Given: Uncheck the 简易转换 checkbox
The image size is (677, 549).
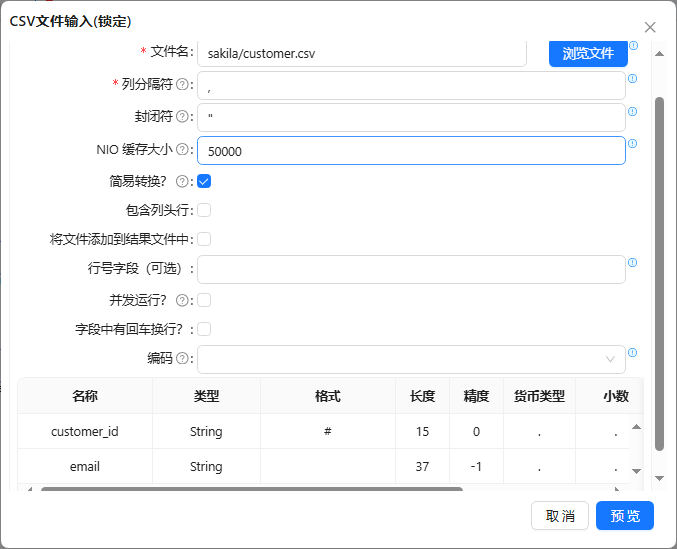Looking at the screenshot, I should click(x=204, y=181).
